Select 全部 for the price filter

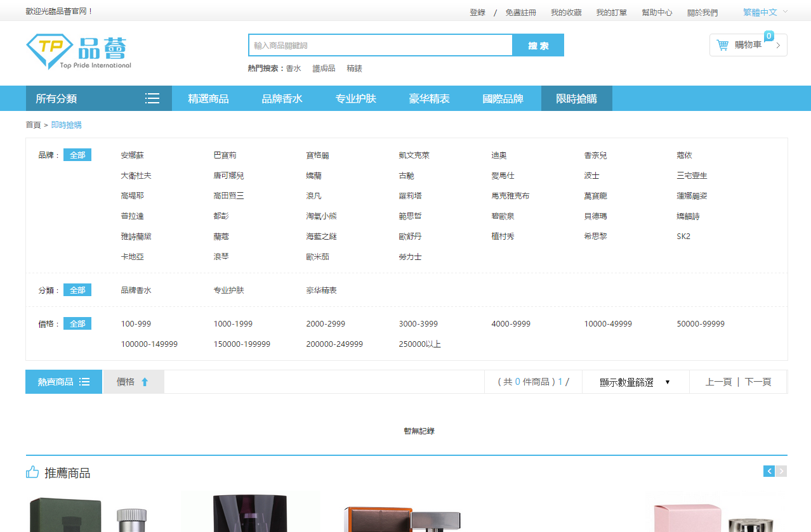(x=77, y=323)
